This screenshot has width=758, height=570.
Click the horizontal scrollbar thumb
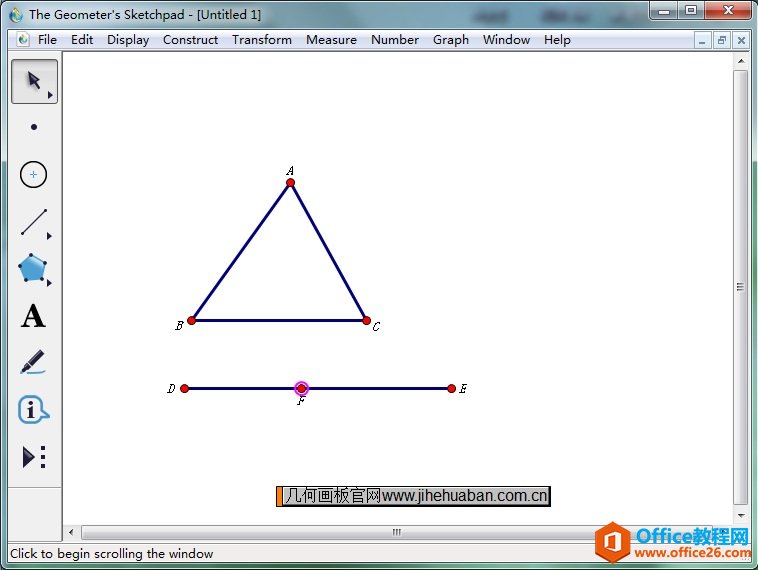click(x=396, y=532)
